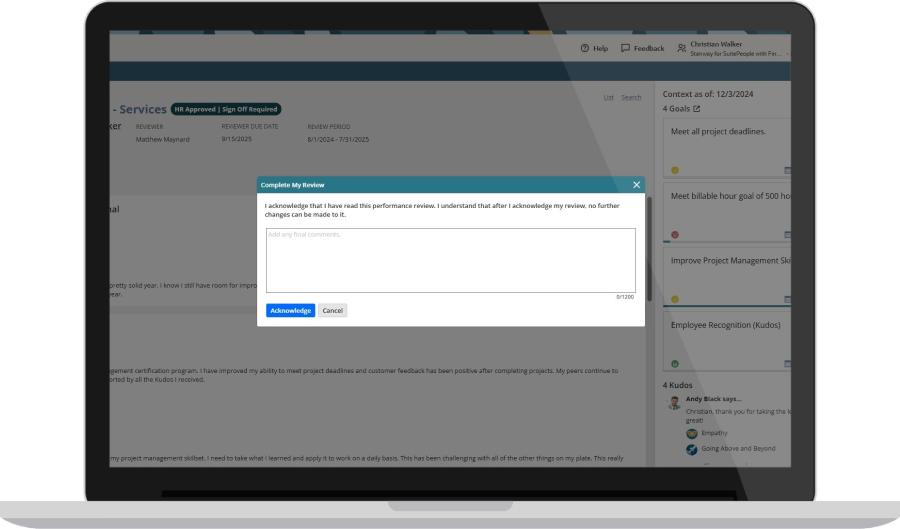
Task: Open the calendar icon on Meet all project deadlines
Action: (x=787, y=170)
